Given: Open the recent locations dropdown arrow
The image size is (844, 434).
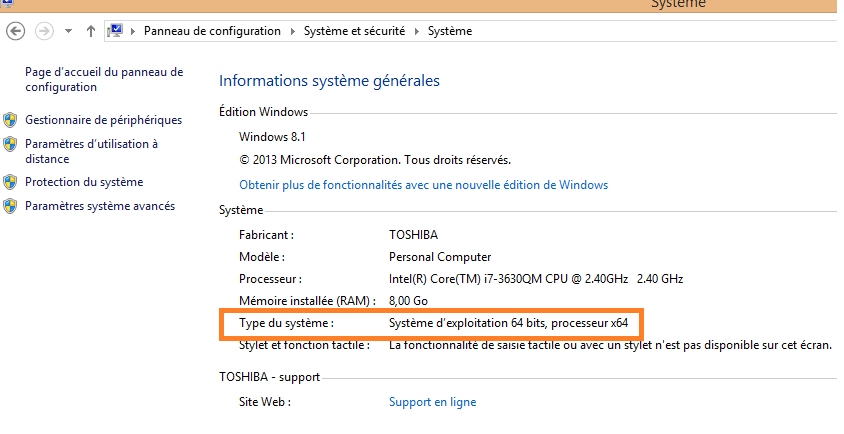Looking at the screenshot, I should click(x=68, y=31).
